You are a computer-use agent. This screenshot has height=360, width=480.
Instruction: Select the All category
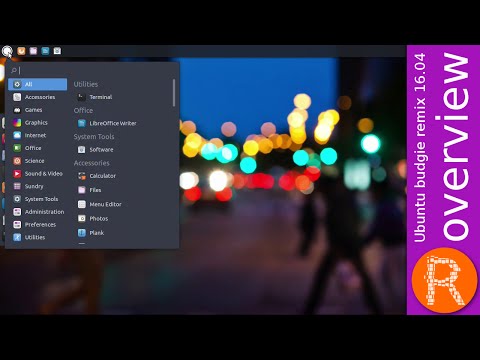click(38, 84)
